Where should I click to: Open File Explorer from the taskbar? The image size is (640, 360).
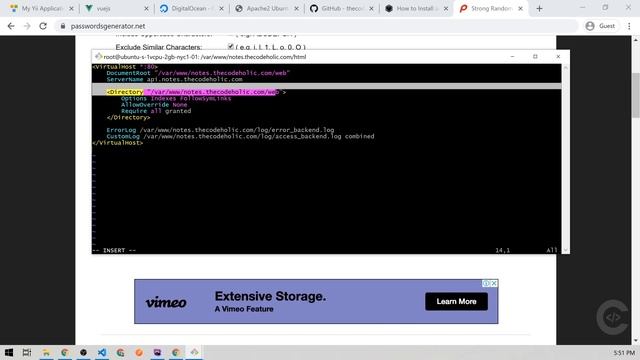click(x=46, y=352)
